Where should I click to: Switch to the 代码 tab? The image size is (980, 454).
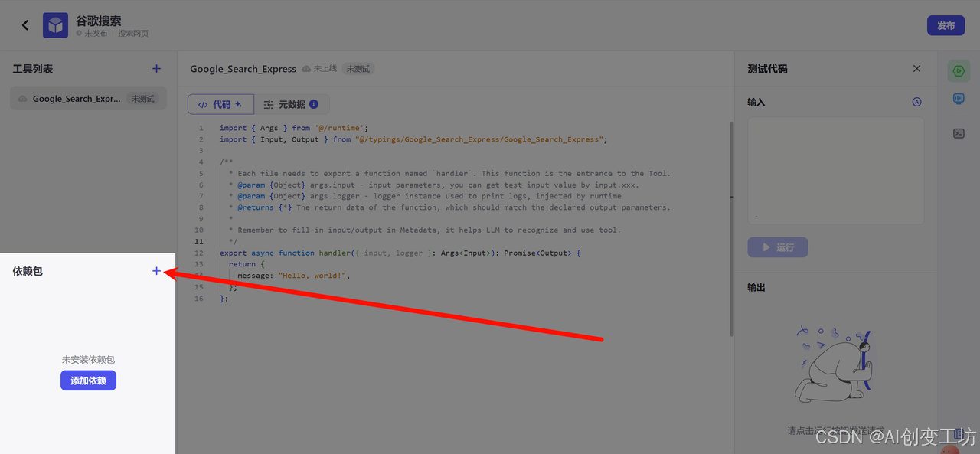point(220,104)
